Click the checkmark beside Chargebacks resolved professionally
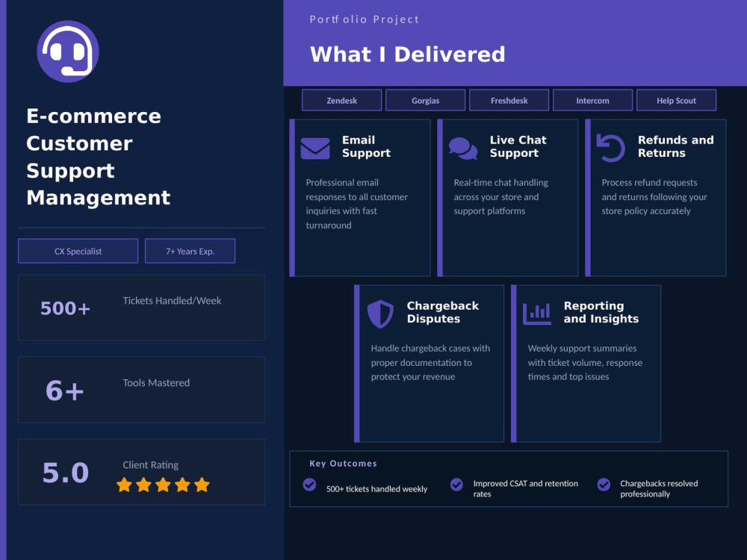 (x=604, y=485)
